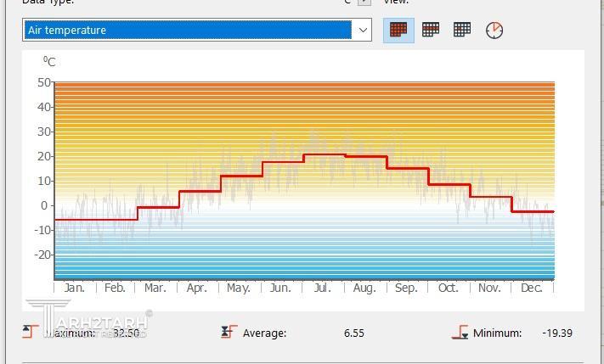Viewport: 604px width, 364px height.
Task: Choose the plain table grid view icon
Action: (x=462, y=30)
